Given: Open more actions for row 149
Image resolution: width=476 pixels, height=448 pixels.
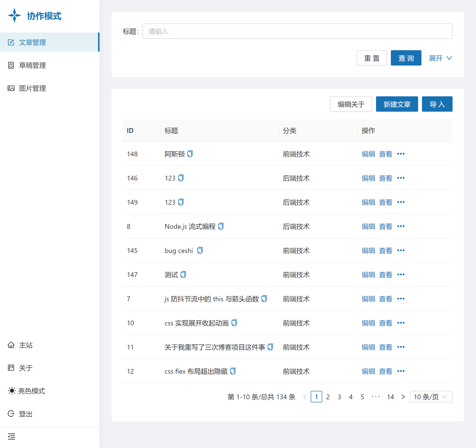Looking at the screenshot, I should tap(401, 202).
